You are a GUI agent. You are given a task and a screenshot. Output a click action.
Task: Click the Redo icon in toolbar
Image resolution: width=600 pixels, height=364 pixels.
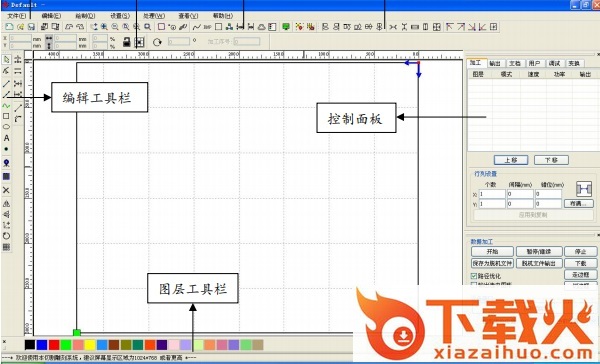click(x=80, y=27)
